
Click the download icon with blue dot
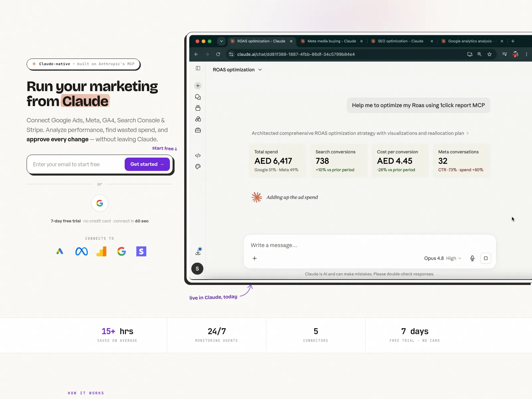point(198,252)
